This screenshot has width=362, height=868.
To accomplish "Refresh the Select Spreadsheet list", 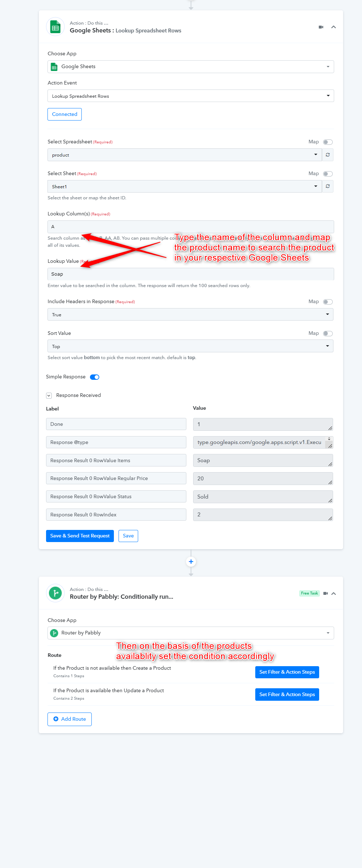I will 328,155.
